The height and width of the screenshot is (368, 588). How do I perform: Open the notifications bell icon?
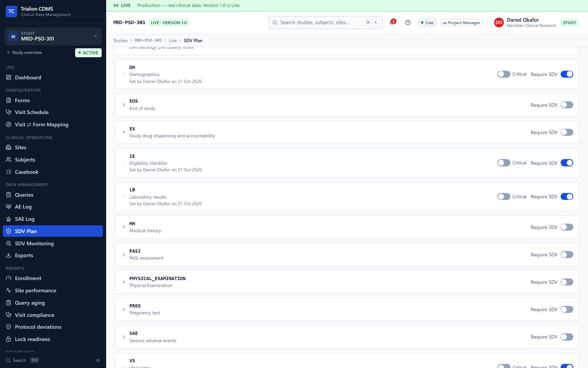[x=392, y=22]
